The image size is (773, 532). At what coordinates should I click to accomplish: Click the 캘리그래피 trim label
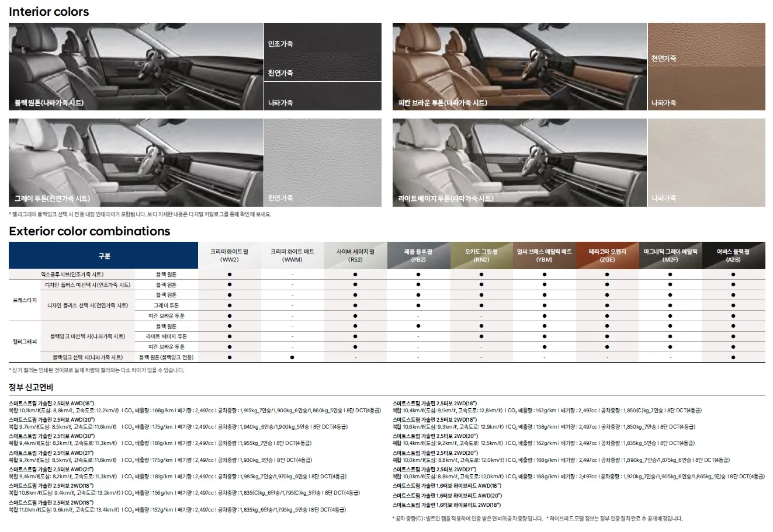point(25,342)
